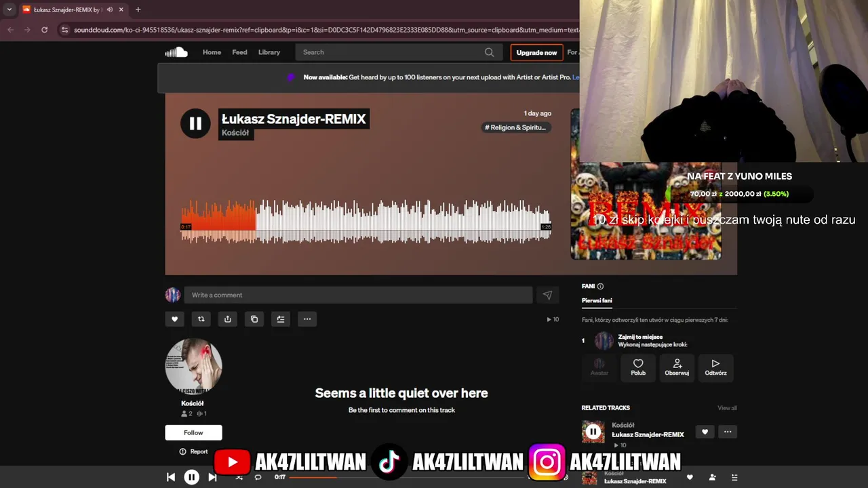This screenshot has height=488, width=868.
Task: Toggle repeat in the player bar
Action: (x=258, y=477)
